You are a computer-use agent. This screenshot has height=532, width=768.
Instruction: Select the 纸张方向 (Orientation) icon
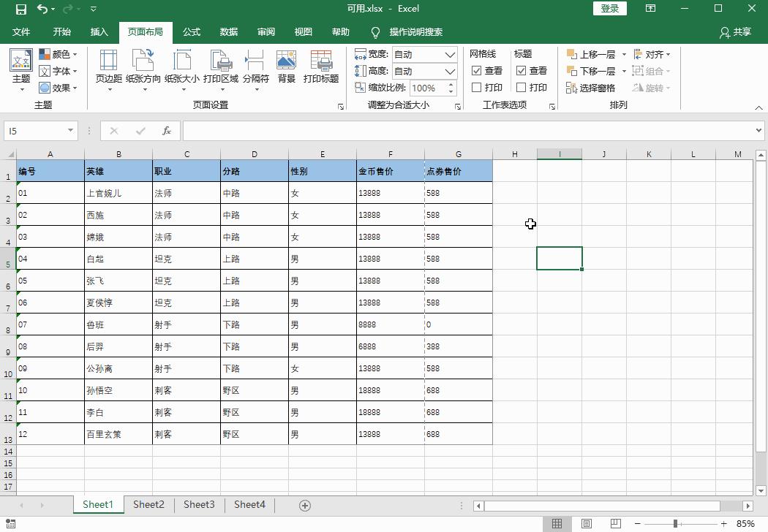click(x=143, y=69)
